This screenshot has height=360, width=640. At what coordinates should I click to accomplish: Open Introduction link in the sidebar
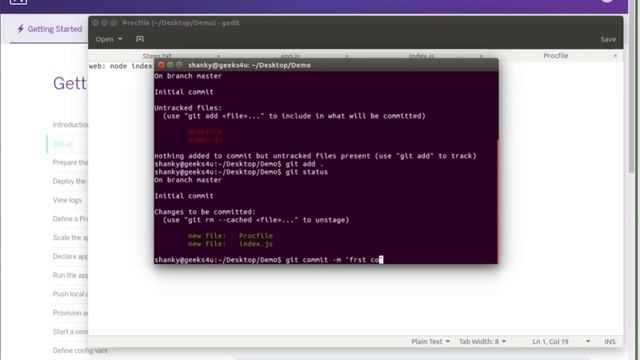point(70,124)
